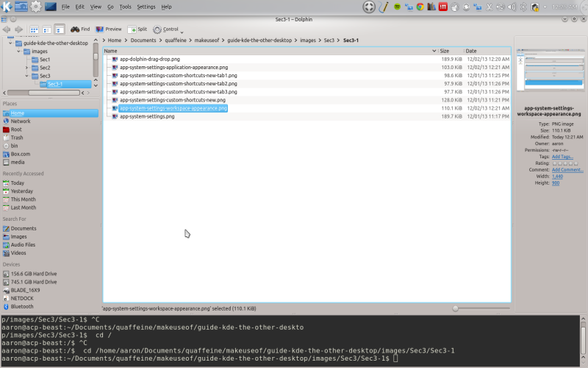Open the Go menu

[110, 7]
